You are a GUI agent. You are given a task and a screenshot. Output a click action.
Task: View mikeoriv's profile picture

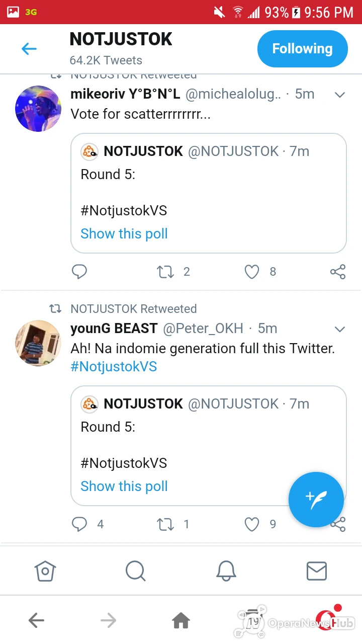(x=38, y=109)
